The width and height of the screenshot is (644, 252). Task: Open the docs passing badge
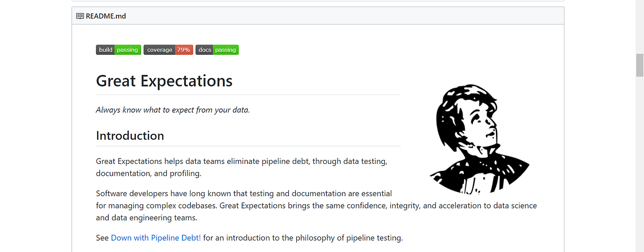217,50
